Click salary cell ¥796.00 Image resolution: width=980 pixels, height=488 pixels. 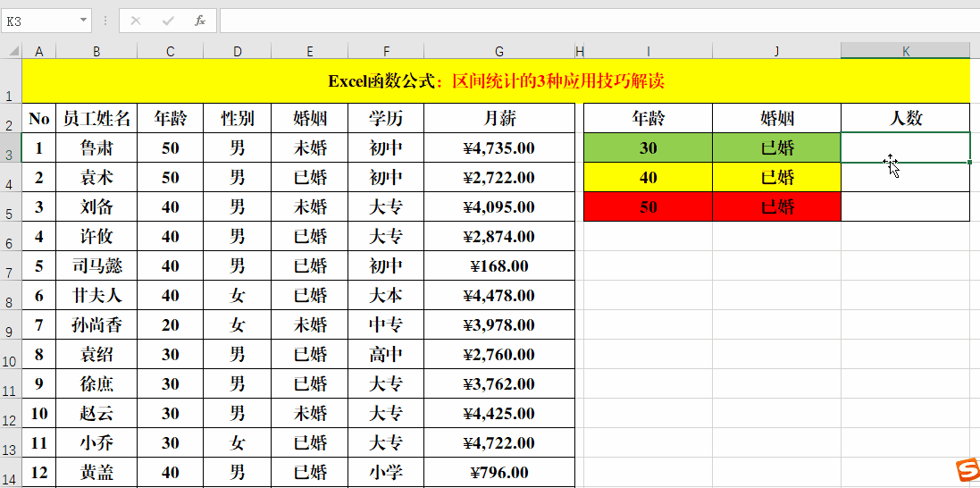tap(498, 472)
